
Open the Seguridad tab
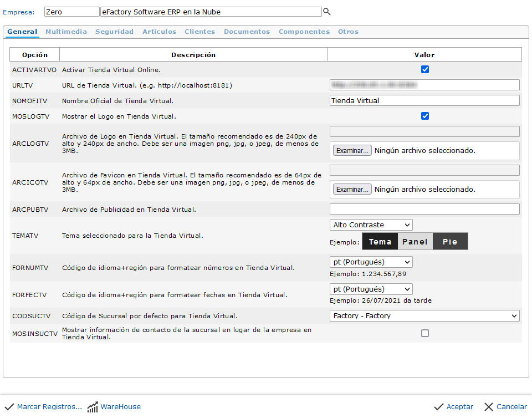click(114, 32)
